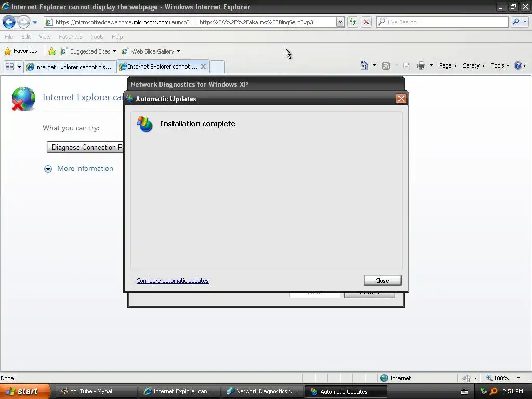Click the Start button
The image size is (532, 399).
(x=24, y=391)
